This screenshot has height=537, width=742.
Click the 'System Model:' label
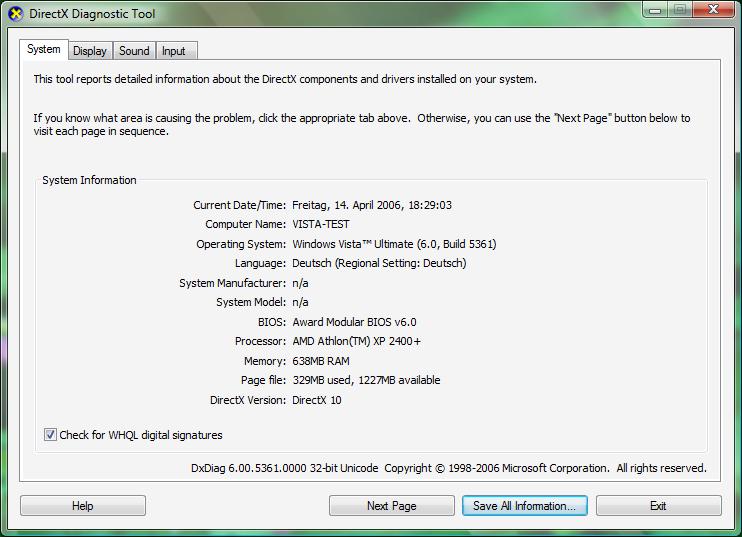point(251,302)
